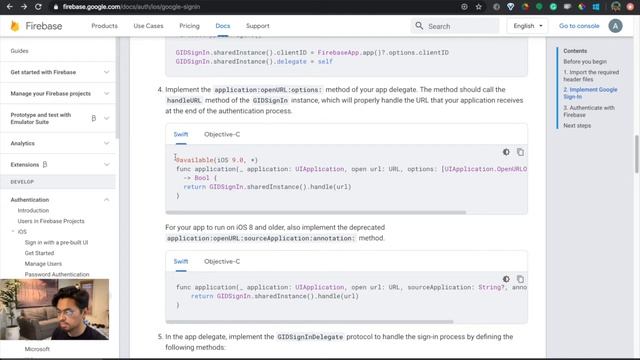Click the browser address bar URL
This screenshot has height=360, width=640.
tap(131, 7)
